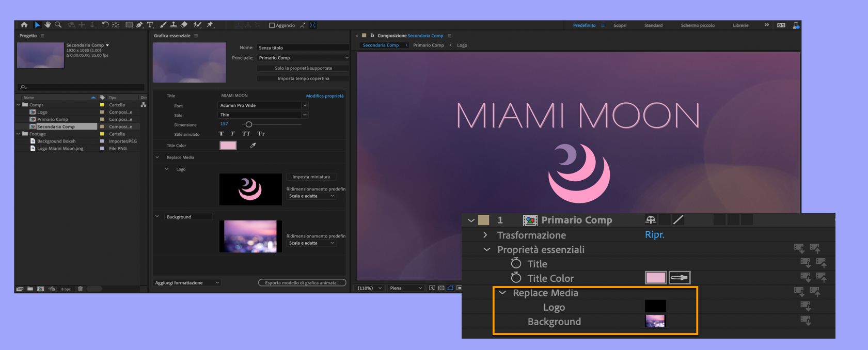The width and height of the screenshot is (868, 350).
Task: Select the Puppet Pin tool
Action: click(210, 25)
